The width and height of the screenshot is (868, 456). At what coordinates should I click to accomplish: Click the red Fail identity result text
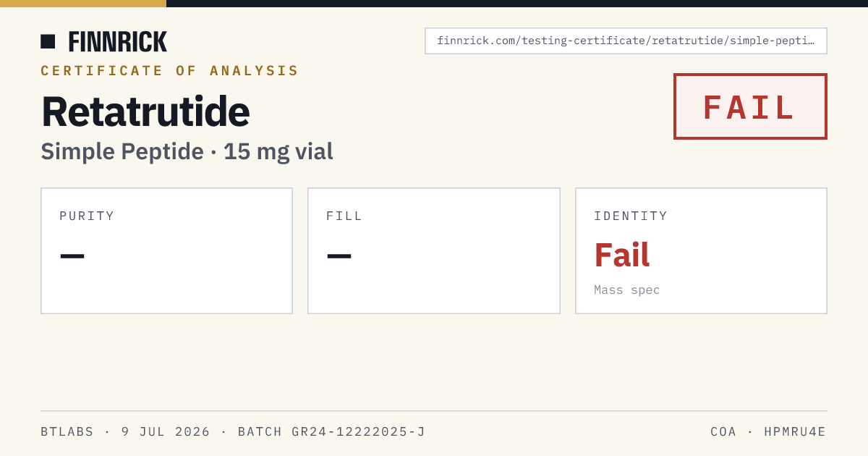coord(622,255)
